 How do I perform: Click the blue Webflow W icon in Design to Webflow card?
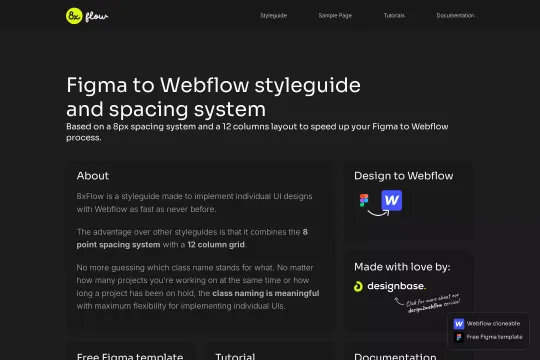[392, 200]
